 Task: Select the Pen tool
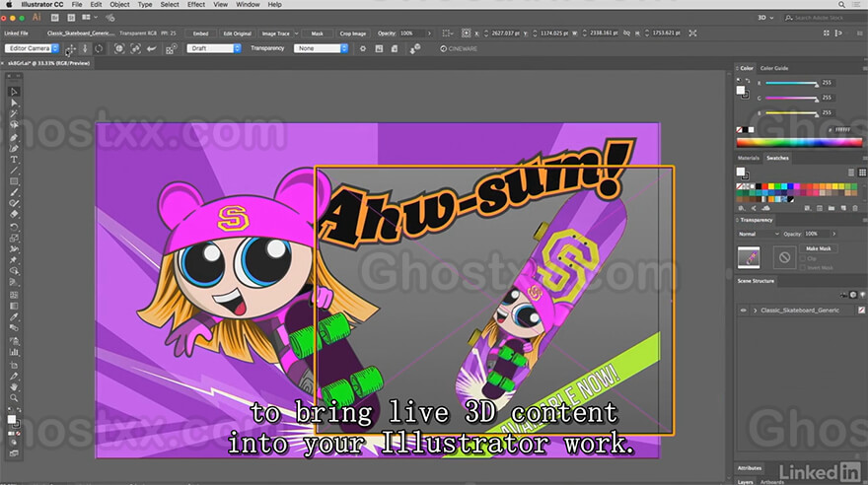point(14,137)
